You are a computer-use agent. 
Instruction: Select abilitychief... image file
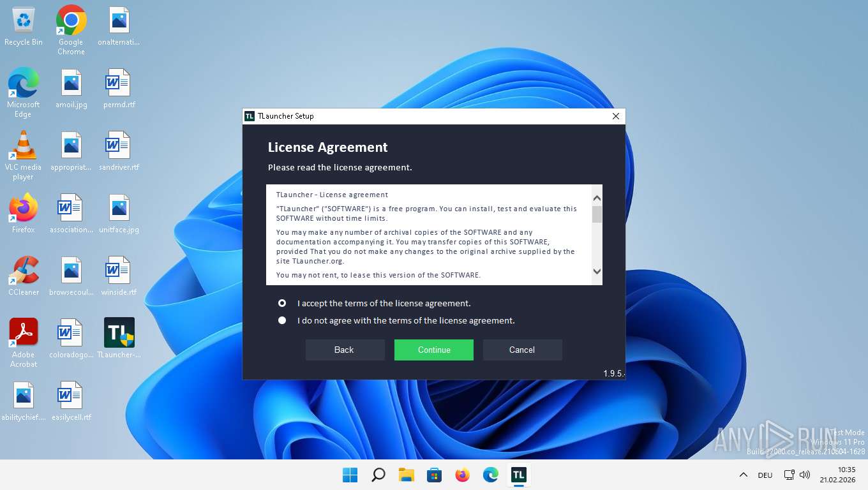pyautogui.click(x=24, y=402)
